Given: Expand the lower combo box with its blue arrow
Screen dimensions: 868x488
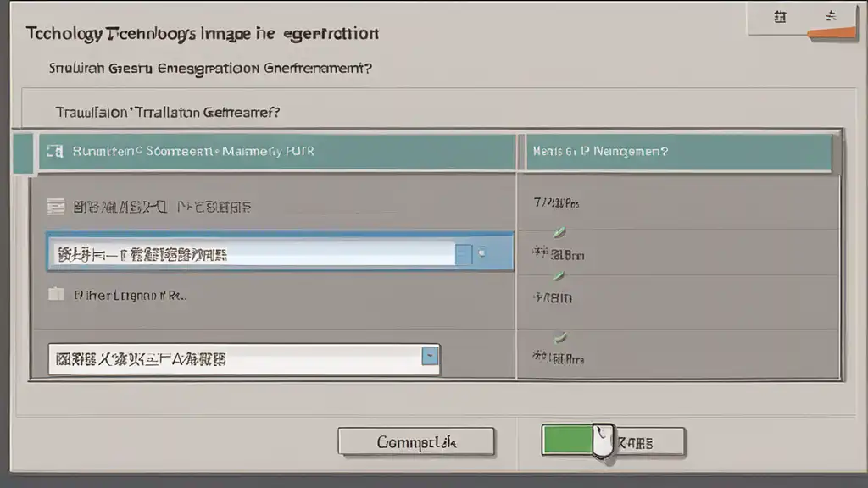Looking at the screenshot, I should [431, 358].
